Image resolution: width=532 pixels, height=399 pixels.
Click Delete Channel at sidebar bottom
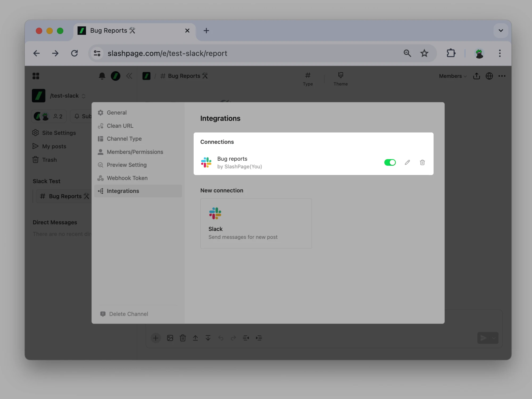pyautogui.click(x=124, y=314)
